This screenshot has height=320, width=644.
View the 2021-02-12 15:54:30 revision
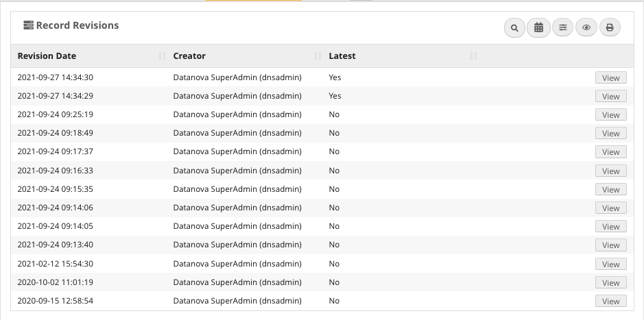click(x=610, y=264)
